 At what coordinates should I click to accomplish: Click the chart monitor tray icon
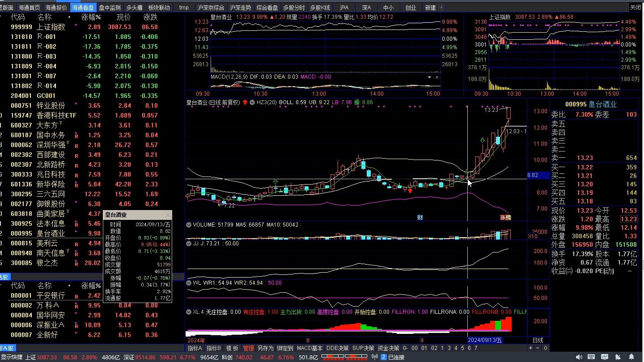point(605,356)
